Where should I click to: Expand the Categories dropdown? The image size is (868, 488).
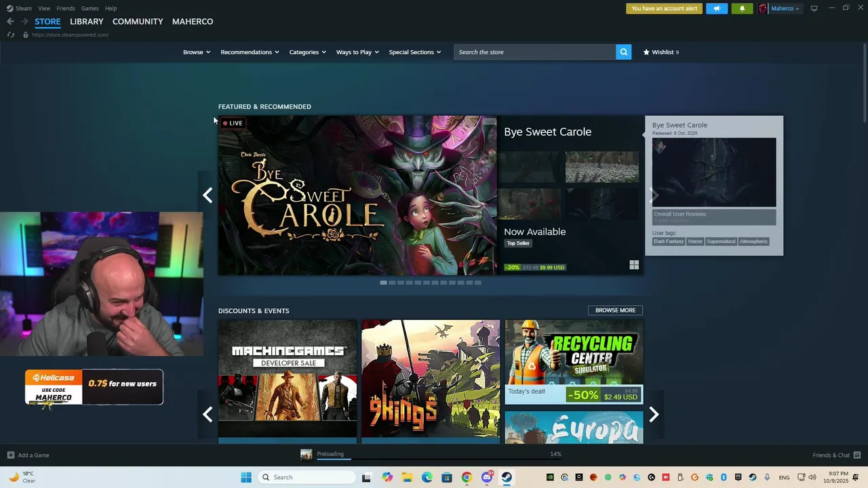(x=307, y=52)
